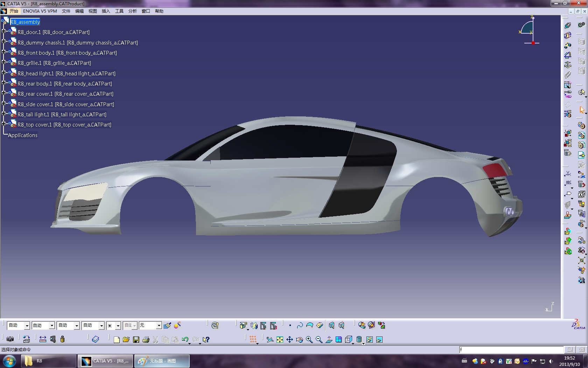Select the Normal View icon
The width and height of the screenshot is (588, 368).
click(x=329, y=340)
